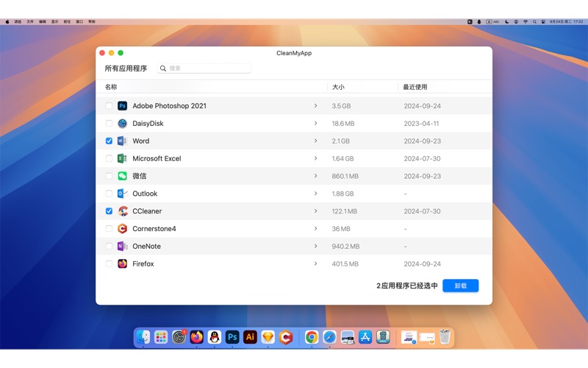Open System Settings from the Dock
Viewport: 588px width, 368px height.
pos(179,337)
